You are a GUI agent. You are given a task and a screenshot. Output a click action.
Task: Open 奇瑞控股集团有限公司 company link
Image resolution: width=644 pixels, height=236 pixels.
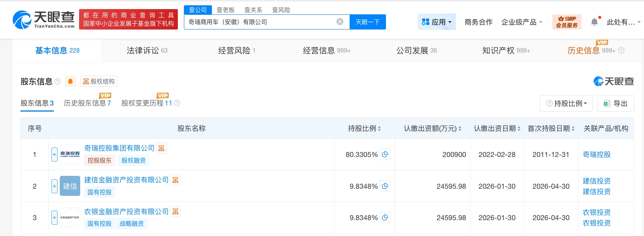[x=119, y=148]
